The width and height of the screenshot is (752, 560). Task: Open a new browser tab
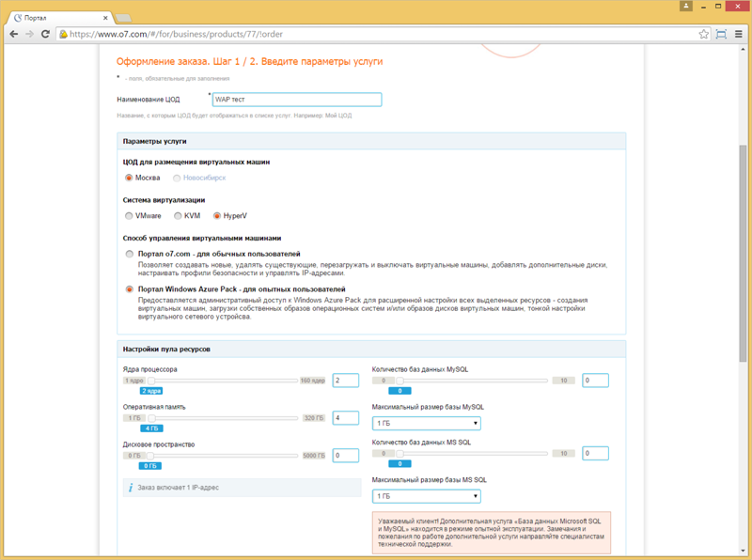[x=124, y=18]
